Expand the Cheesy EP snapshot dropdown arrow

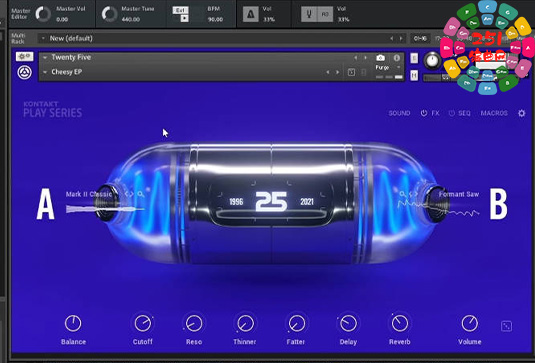[x=45, y=72]
